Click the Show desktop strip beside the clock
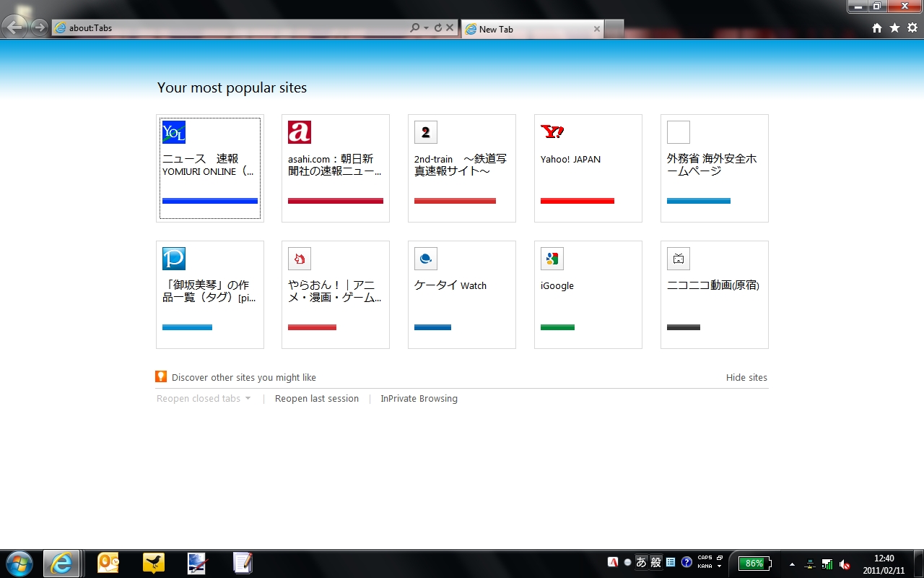The height and width of the screenshot is (578, 924). (918, 564)
